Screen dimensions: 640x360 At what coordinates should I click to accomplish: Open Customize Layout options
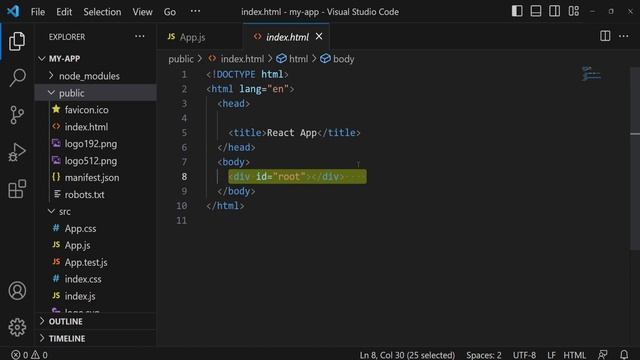(573, 11)
